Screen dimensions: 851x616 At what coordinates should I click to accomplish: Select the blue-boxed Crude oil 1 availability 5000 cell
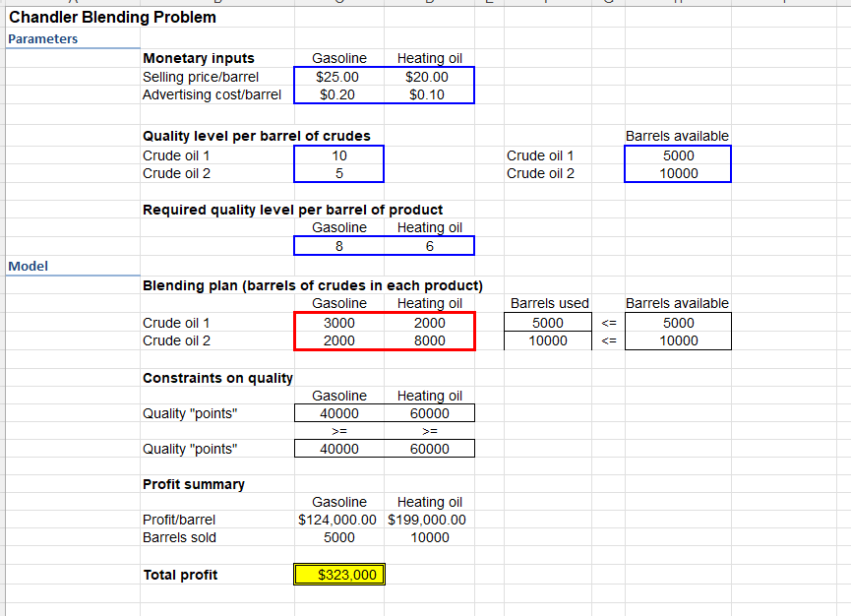pos(678,155)
